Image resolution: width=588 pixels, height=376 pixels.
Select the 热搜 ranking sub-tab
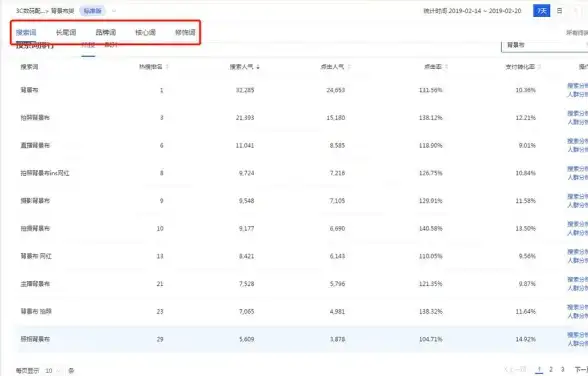pos(88,45)
